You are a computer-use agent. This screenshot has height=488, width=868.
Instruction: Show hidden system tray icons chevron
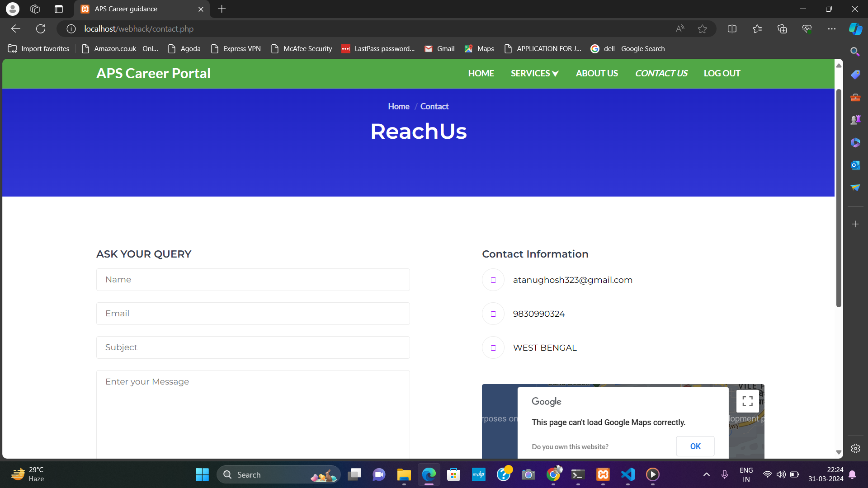pyautogui.click(x=706, y=474)
